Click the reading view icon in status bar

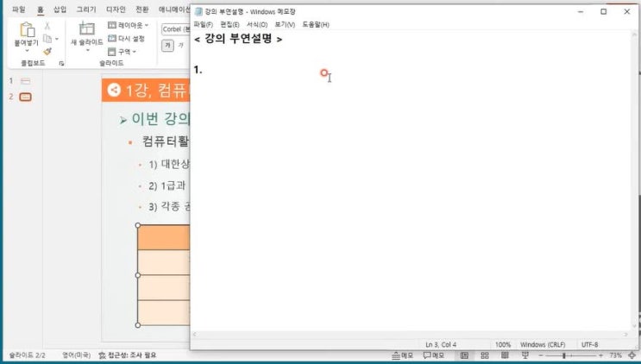click(x=503, y=355)
